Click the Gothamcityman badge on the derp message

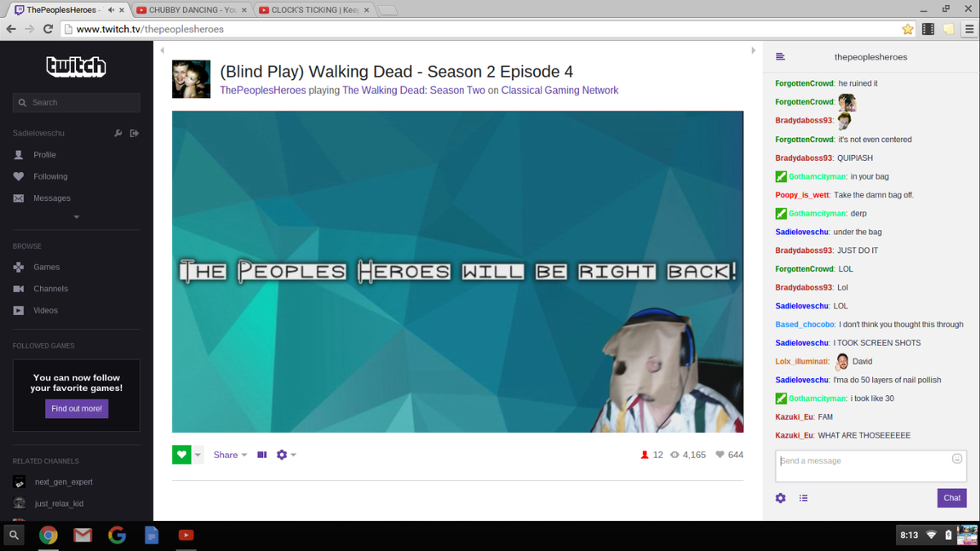pyautogui.click(x=781, y=214)
